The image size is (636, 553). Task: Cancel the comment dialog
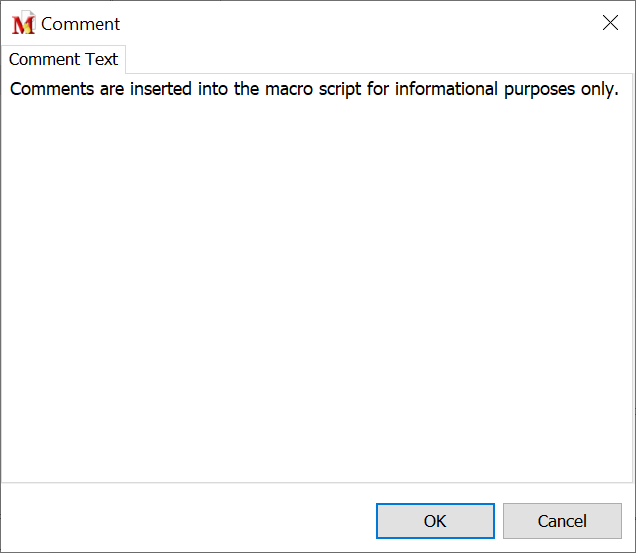point(562,521)
